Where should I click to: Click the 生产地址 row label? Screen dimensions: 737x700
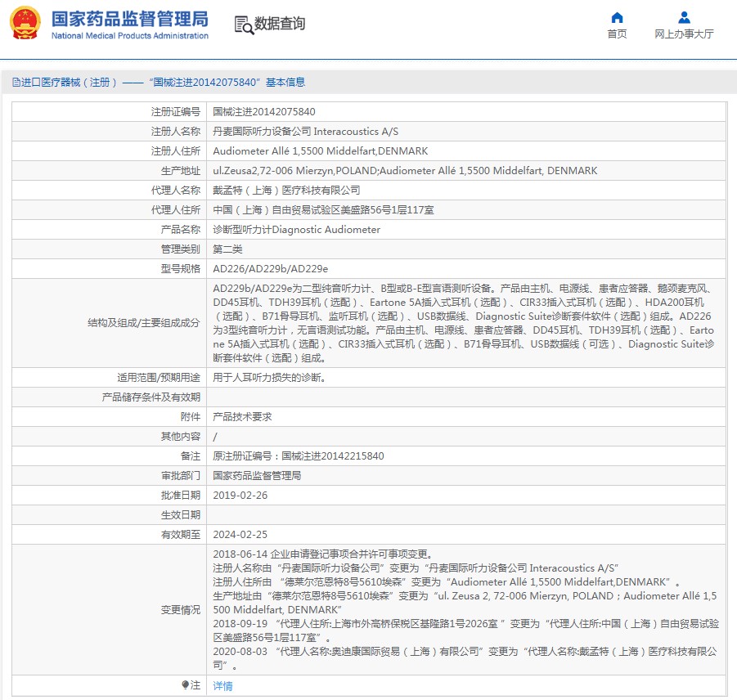click(x=181, y=171)
